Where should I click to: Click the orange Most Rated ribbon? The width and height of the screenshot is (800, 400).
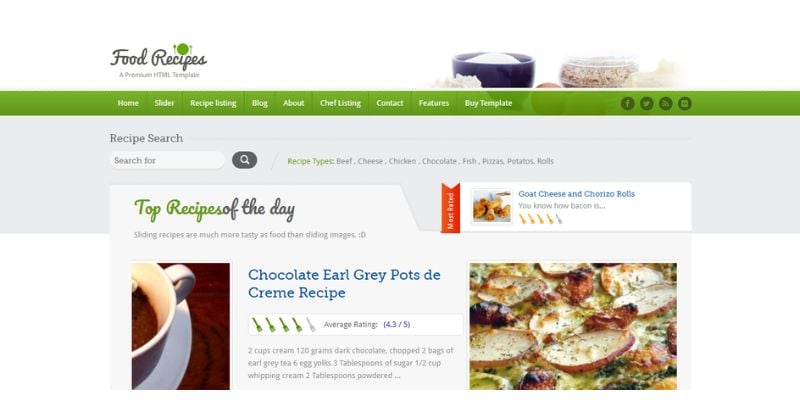click(x=451, y=208)
